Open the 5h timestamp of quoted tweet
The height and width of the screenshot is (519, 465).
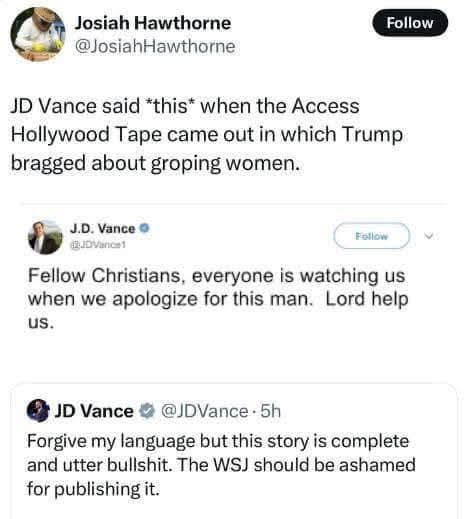tap(270, 411)
